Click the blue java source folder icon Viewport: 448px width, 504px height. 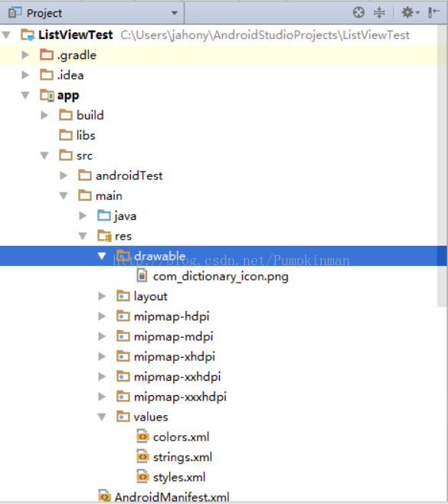[x=104, y=216]
